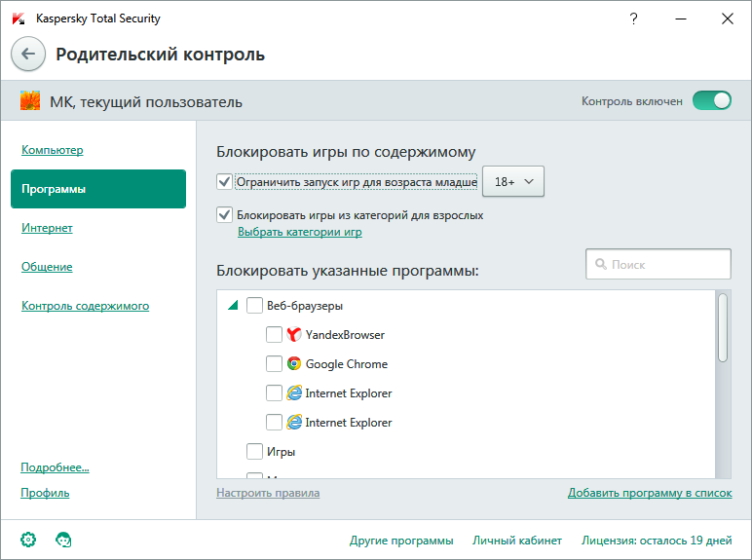
Task: Click Добавить программу в список link
Action: [649, 493]
